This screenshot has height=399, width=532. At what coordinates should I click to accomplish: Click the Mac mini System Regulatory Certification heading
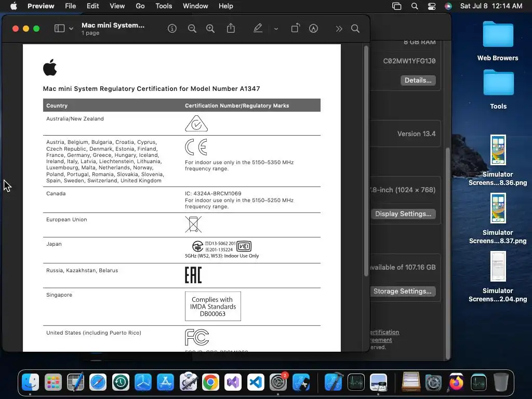[x=151, y=88]
